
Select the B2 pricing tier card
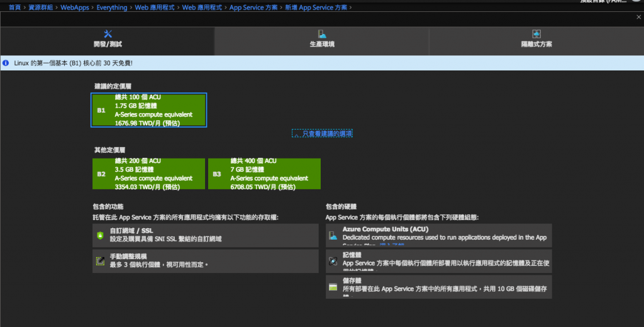click(148, 174)
